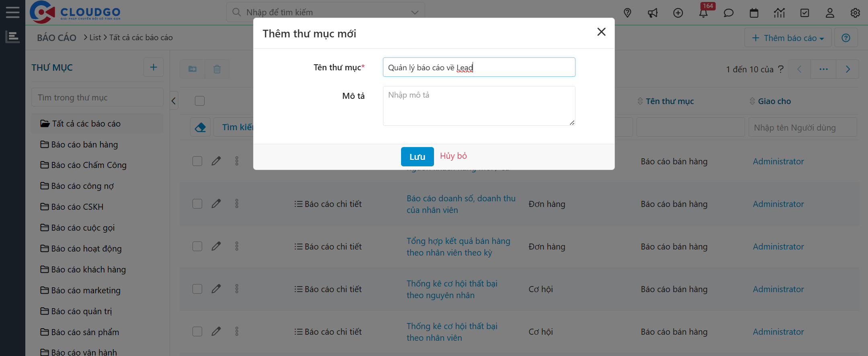Click 'Hủy bỏ' to cancel the dialog

tap(453, 156)
